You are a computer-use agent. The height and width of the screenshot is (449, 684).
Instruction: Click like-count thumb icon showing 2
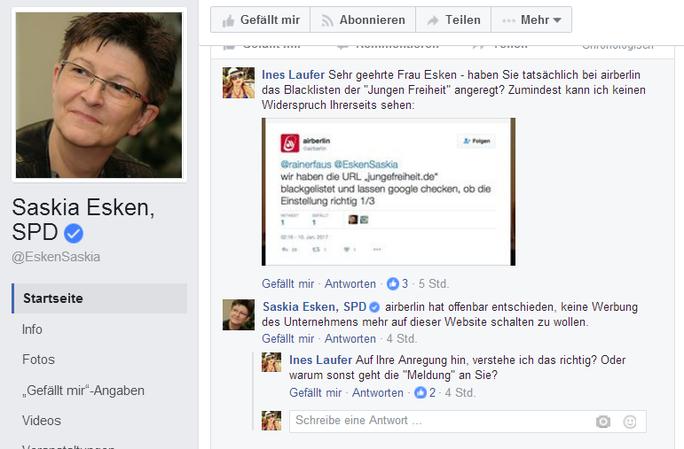pos(420,393)
